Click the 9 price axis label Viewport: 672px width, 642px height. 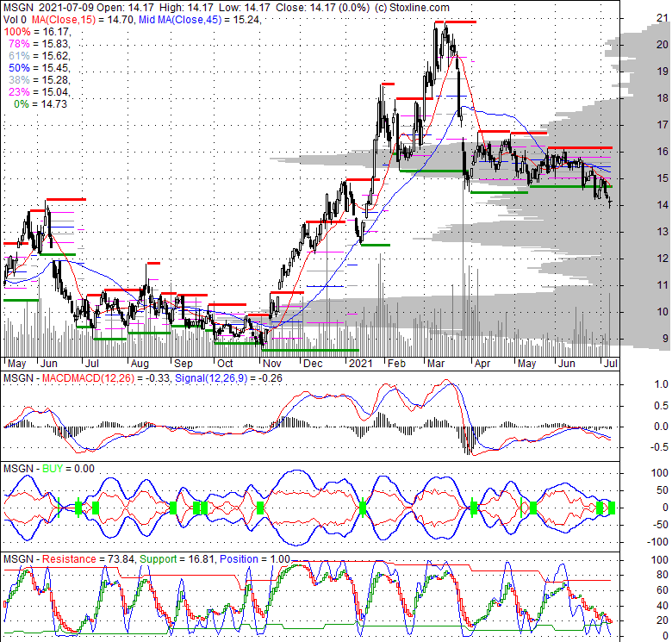[x=665, y=339]
